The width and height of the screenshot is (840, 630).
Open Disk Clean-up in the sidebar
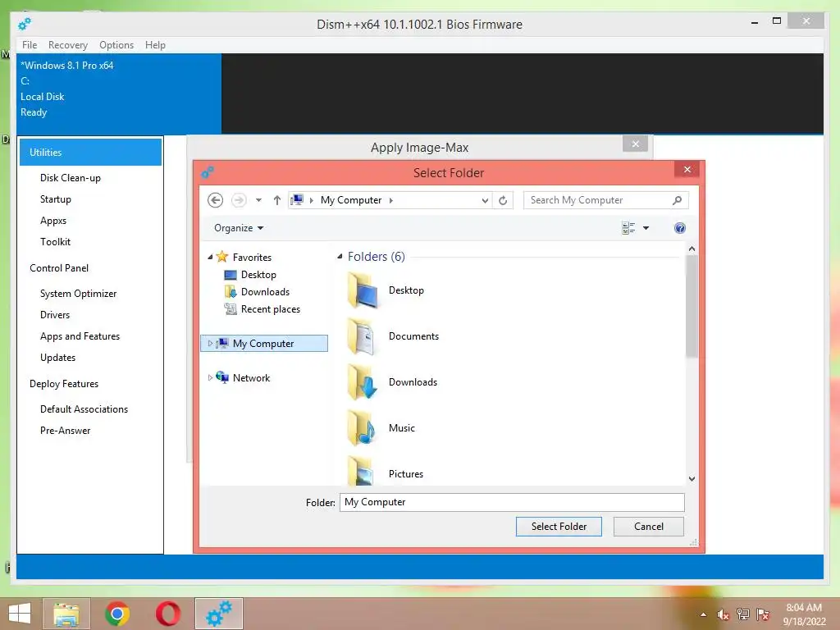point(71,178)
